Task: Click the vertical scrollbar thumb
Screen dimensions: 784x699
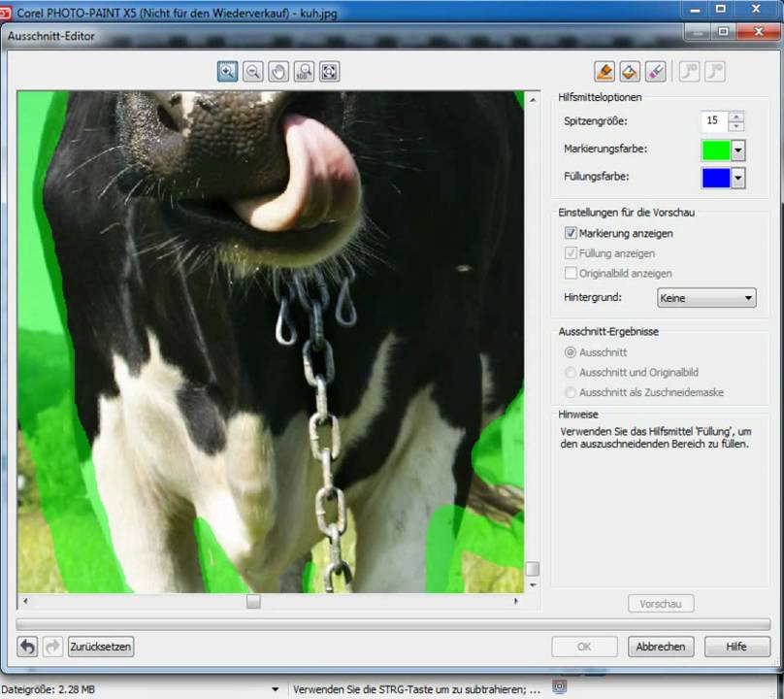Action: [x=533, y=568]
